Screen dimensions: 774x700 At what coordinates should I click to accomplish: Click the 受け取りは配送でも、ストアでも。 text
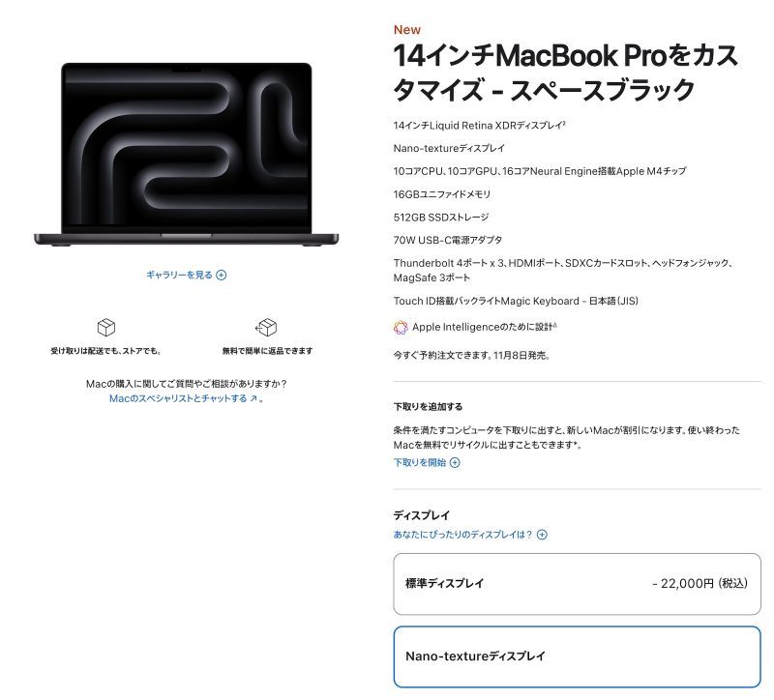pos(106,351)
